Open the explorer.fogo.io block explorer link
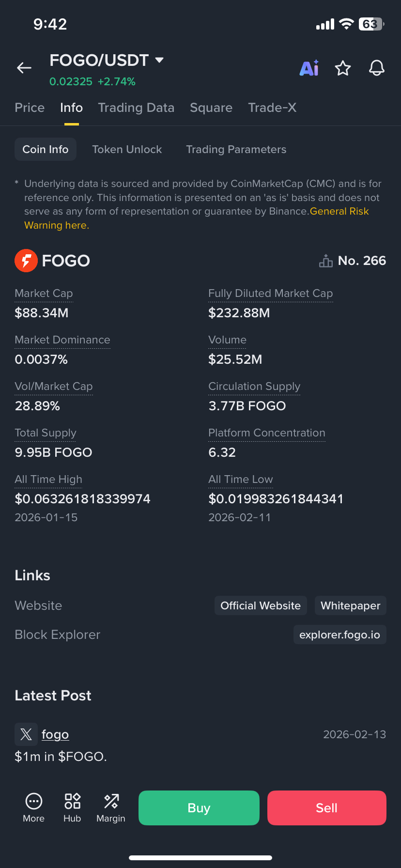Screen dimensions: 401x868 [339, 635]
